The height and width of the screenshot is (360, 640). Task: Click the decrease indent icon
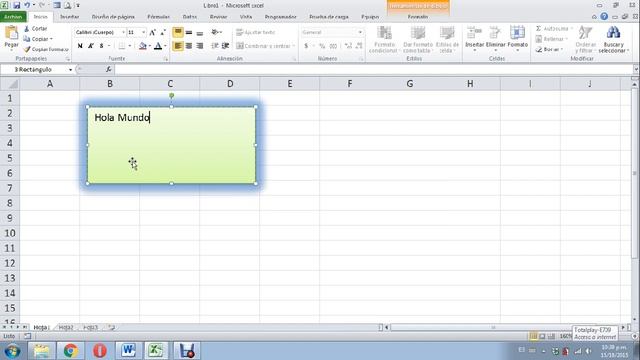pos(215,46)
